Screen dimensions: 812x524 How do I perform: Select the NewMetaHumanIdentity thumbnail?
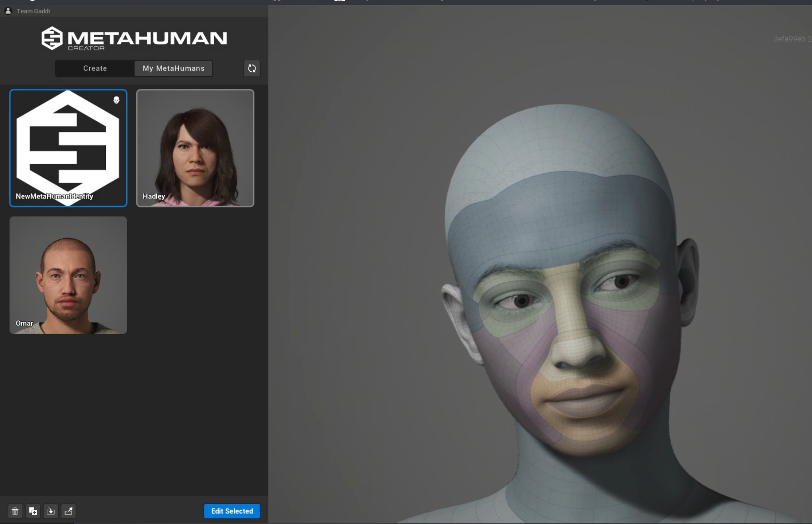point(68,148)
